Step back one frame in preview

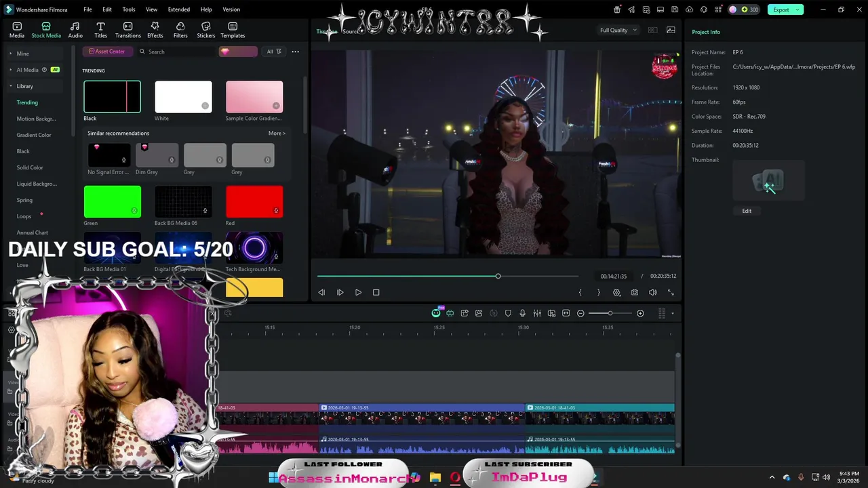point(321,292)
